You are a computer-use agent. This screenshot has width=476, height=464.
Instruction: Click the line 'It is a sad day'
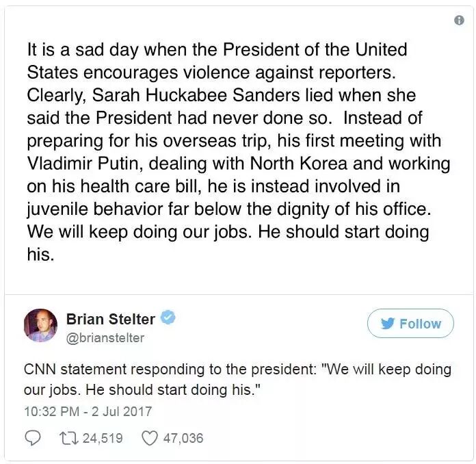(217, 50)
